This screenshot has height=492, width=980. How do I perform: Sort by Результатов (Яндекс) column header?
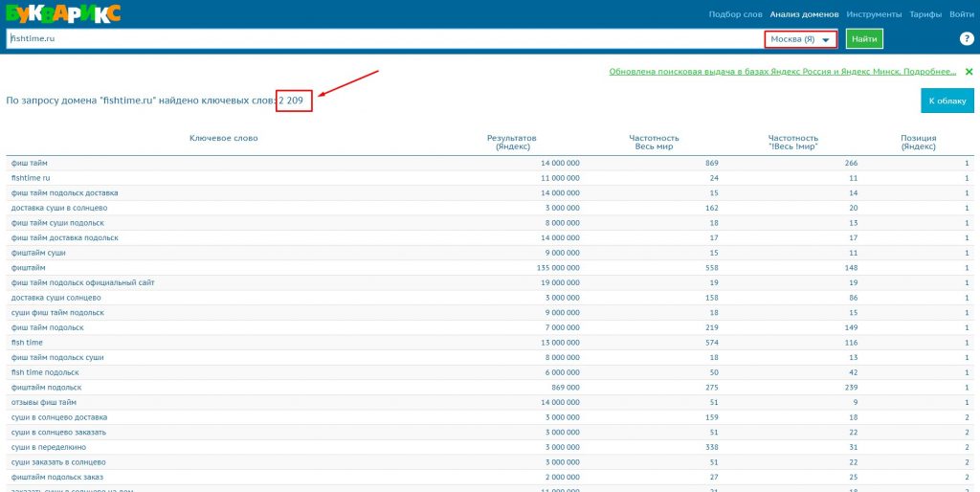[x=512, y=143]
